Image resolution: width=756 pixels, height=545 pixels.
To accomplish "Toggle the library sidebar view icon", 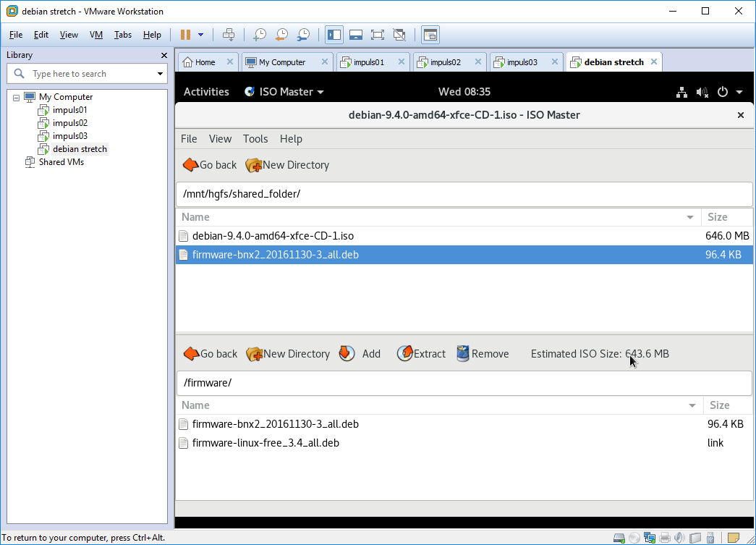I will point(334,35).
